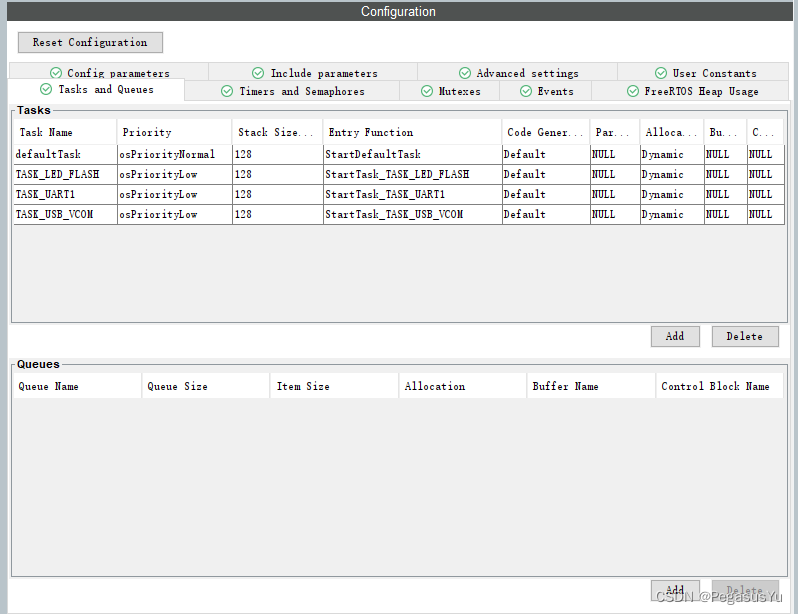Click green check icon beside FreeRTOS Heap Usage
The height and width of the screenshot is (614, 798).
point(633,91)
